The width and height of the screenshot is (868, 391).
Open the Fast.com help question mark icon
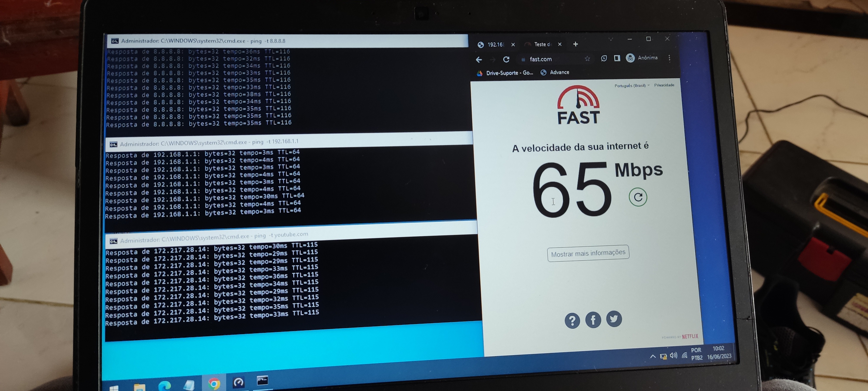[x=572, y=320]
